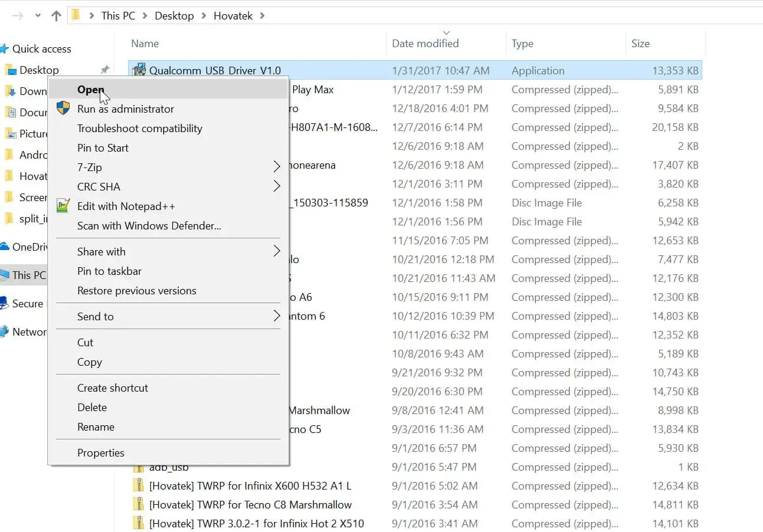Expand the CRC SHA submenu arrow
Viewport: 763px width, 532px height.
point(277,187)
